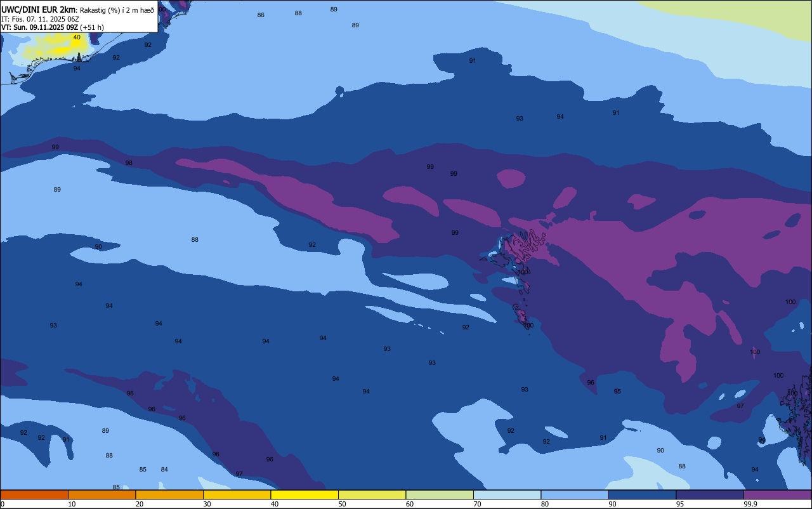Pick the 20–30 legend color segment
This screenshot has height=509, width=812.
(x=169, y=494)
